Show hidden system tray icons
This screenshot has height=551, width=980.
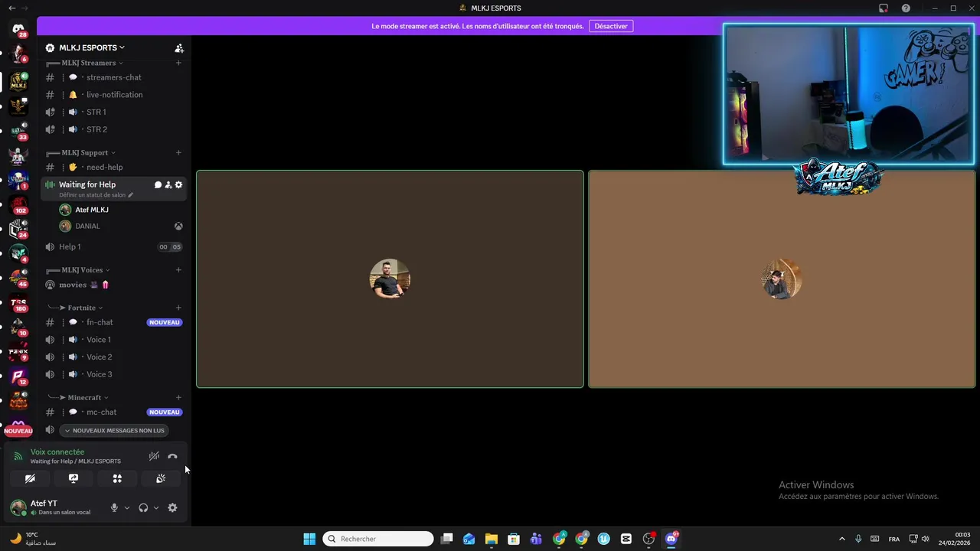click(x=842, y=539)
